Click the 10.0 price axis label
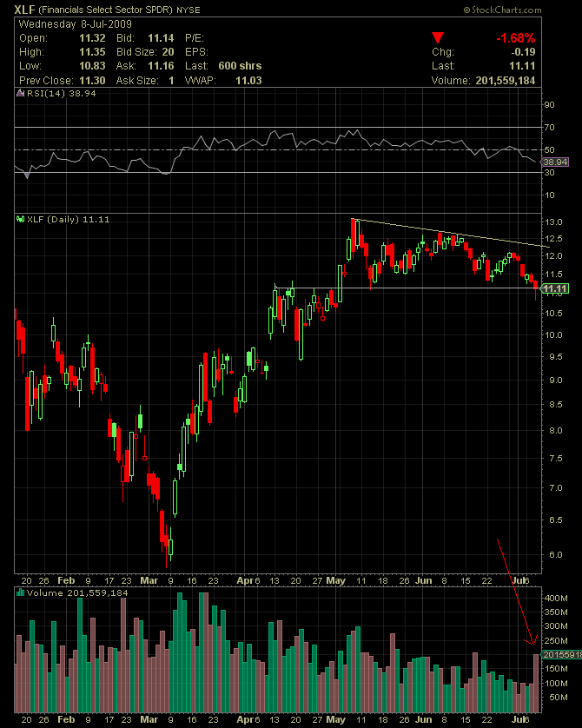This screenshot has height=728, width=582. [x=553, y=334]
